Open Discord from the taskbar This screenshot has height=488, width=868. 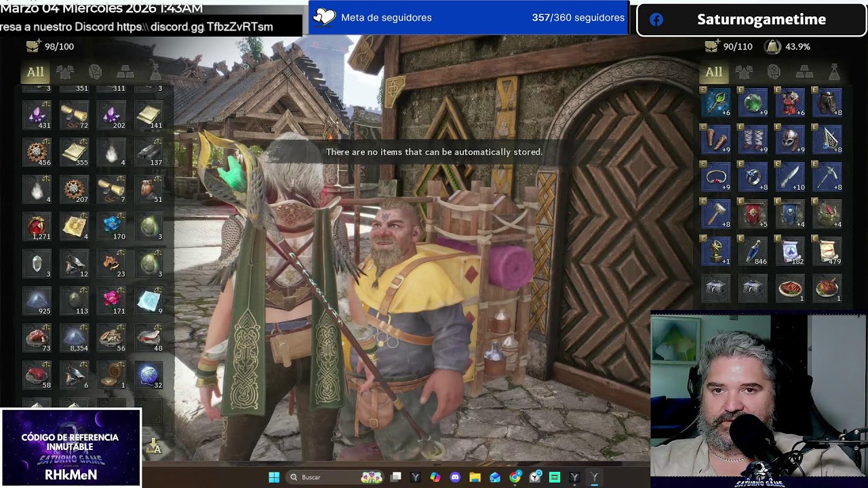(x=455, y=477)
